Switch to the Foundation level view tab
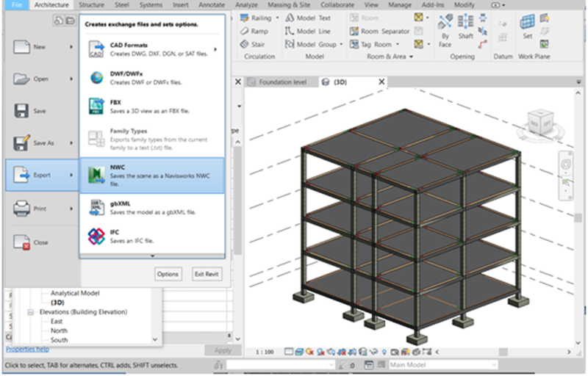 282,82
